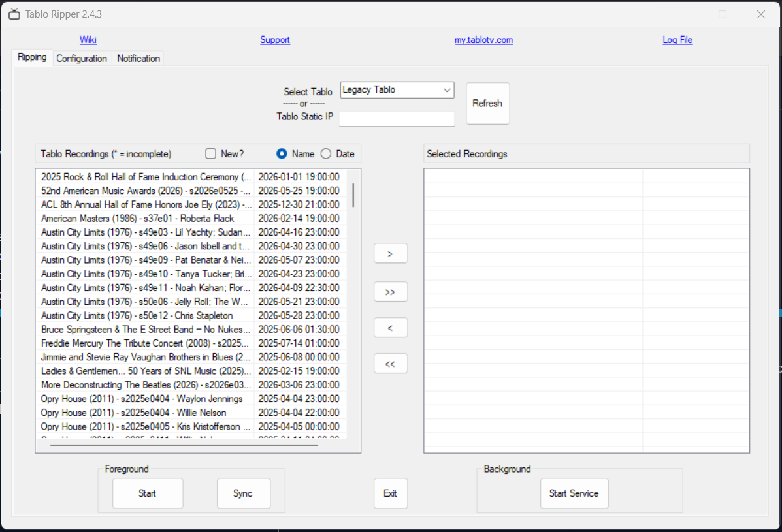Click the Refresh button
The width and height of the screenshot is (782, 532).
[x=488, y=104]
